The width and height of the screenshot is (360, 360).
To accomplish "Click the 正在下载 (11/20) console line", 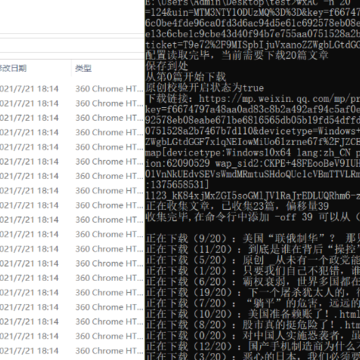I will tap(253, 250).
